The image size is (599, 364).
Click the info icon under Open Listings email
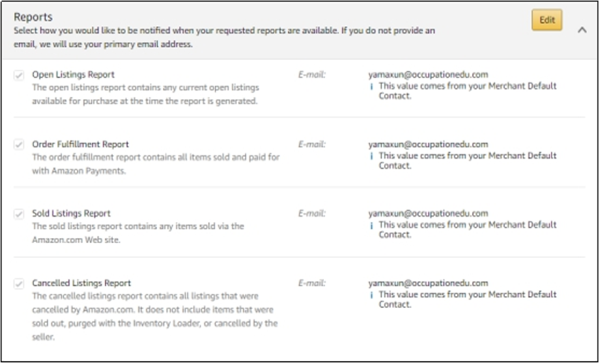tap(371, 86)
